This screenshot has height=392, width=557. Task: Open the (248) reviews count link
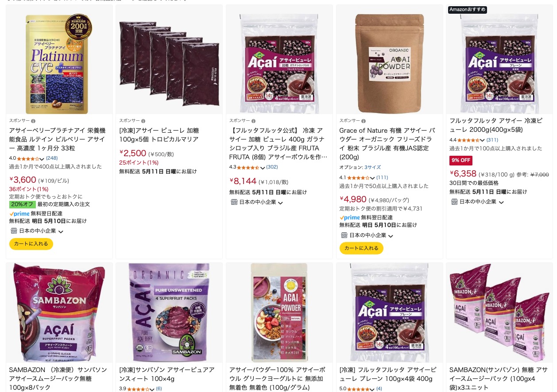click(x=52, y=158)
